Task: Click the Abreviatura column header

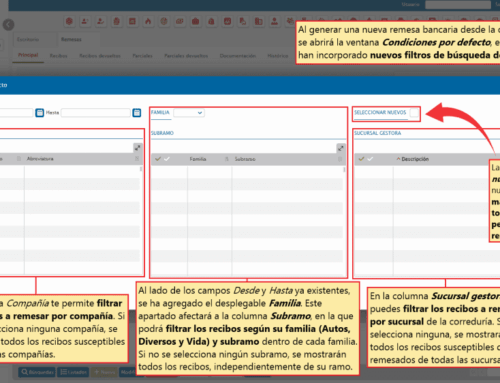Action: click(x=40, y=159)
